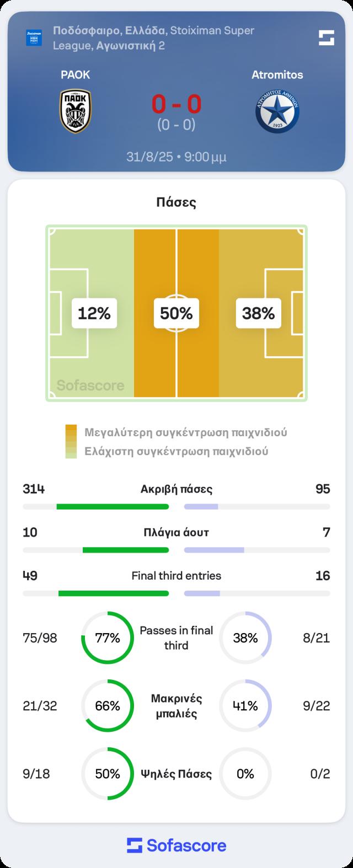Select the 38% attacking zone badge
353x868 pixels.
coord(259,313)
